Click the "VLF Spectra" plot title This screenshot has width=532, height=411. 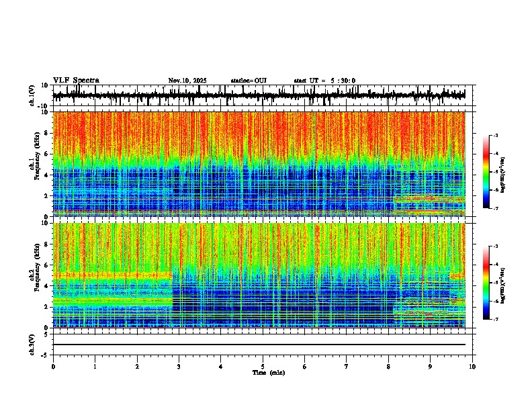coord(76,80)
